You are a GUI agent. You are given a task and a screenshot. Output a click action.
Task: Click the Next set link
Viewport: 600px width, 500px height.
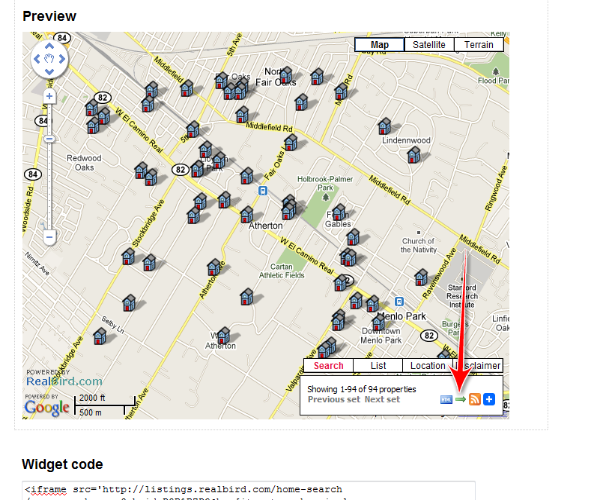(382, 399)
